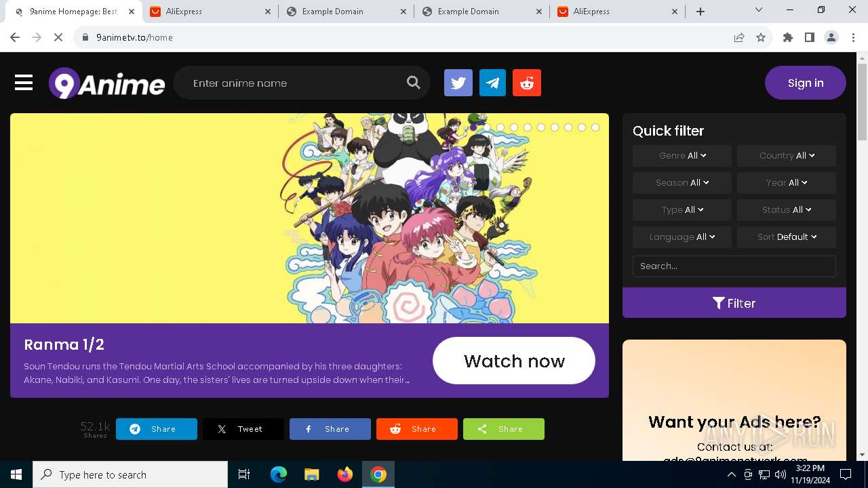Open the tab search chevron
The width and height of the screenshot is (868, 488).
759,10
